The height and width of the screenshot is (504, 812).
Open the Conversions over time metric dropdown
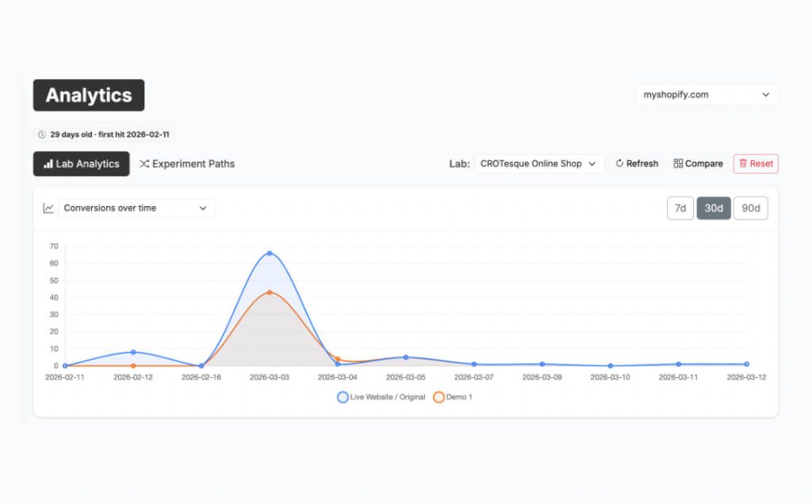(x=136, y=208)
